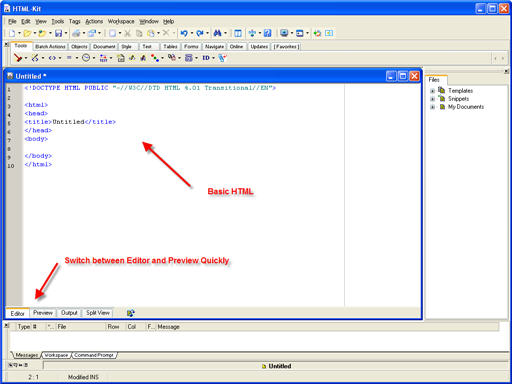Switch to the Favorites toolbar tab
This screenshot has width=512, height=384.
click(x=286, y=47)
